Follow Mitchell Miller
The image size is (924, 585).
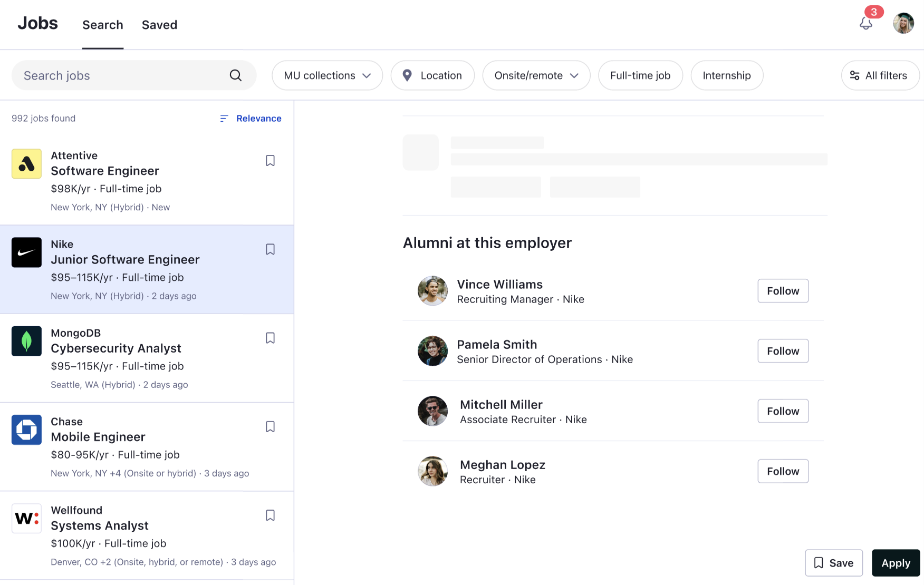(x=783, y=411)
